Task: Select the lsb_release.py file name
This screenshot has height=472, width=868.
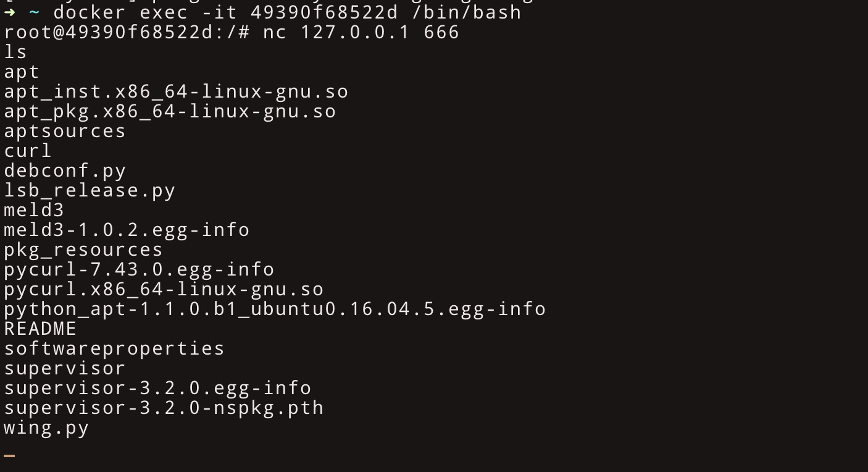Action: pyautogui.click(x=90, y=190)
